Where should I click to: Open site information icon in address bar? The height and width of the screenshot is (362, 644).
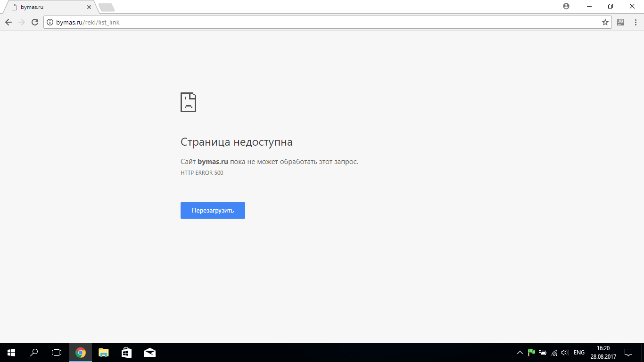50,22
